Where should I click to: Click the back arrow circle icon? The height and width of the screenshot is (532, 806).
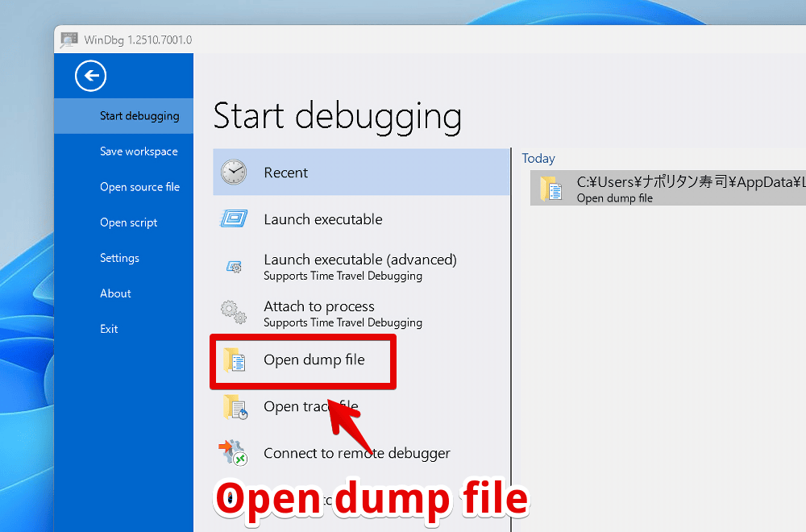[90, 76]
